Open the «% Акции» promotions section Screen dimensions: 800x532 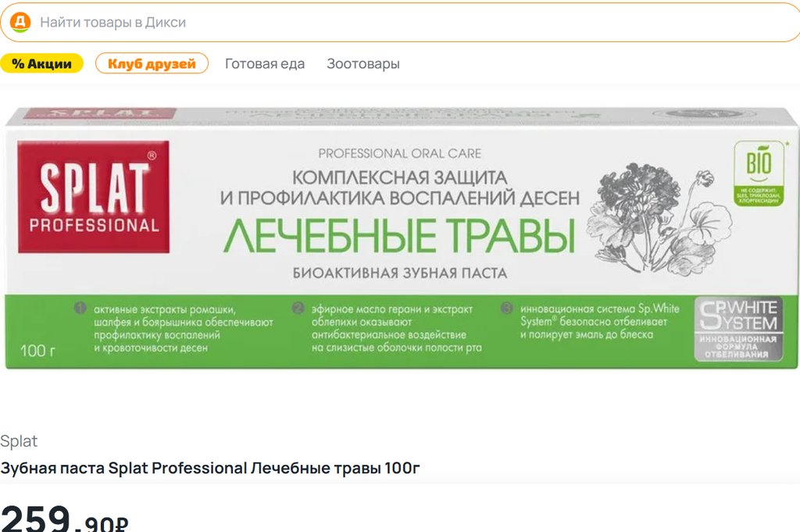[41, 64]
